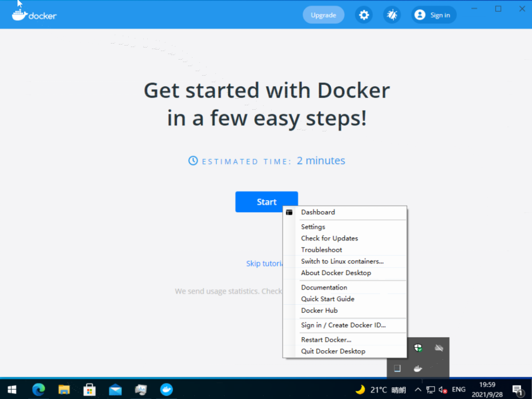
Task: Collapse the hidden tray icons chevron
Action: (418, 390)
